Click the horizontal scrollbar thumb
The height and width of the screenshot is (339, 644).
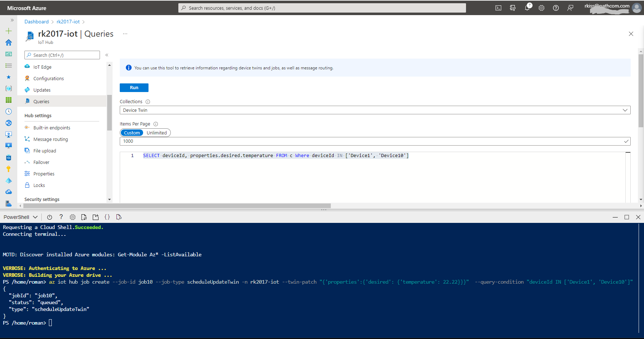coord(177,206)
